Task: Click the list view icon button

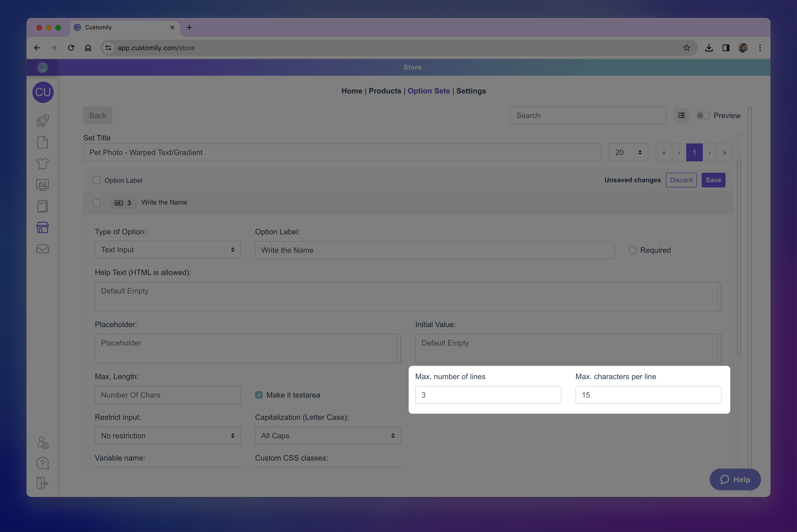Action: tap(681, 115)
